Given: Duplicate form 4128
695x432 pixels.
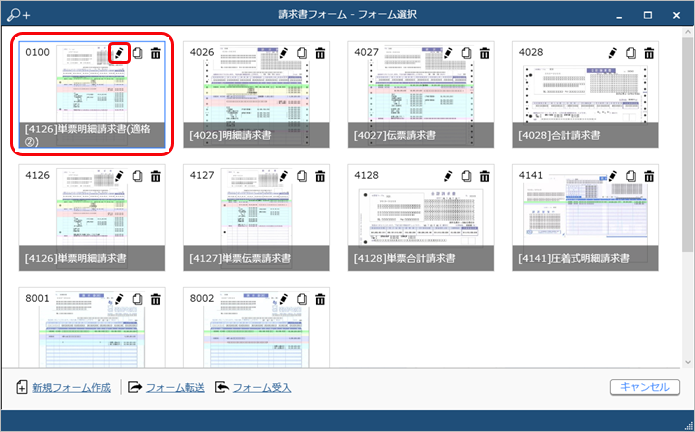Looking at the screenshot, I should [x=466, y=176].
